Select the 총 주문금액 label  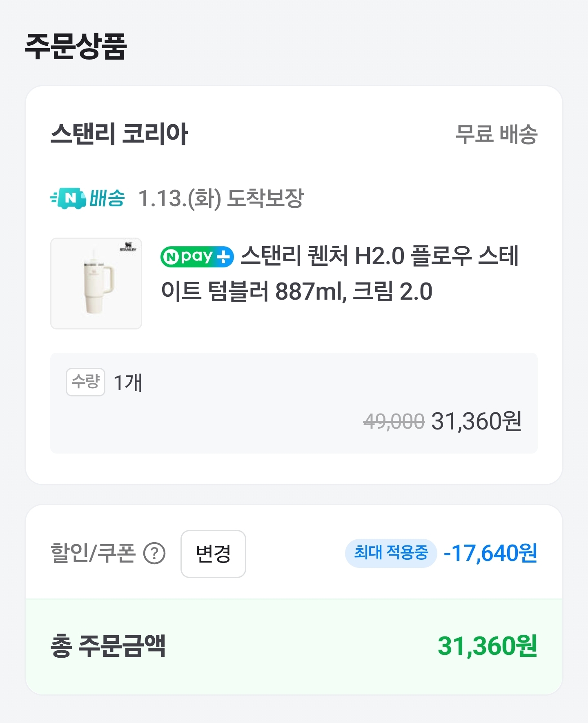coord(108,646)
